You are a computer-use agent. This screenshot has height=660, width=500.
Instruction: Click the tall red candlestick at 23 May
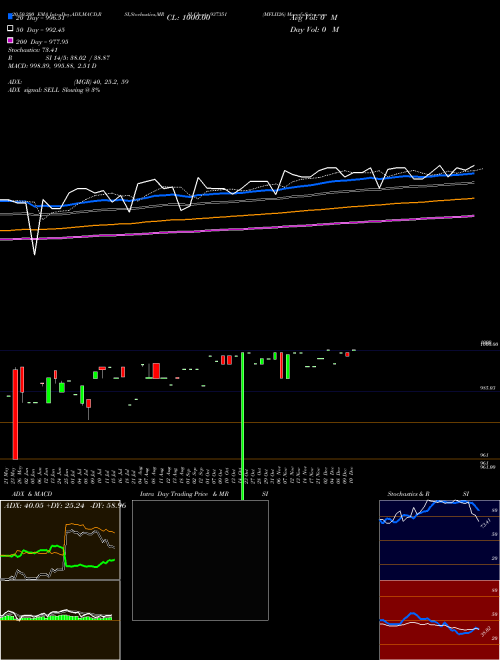15,414
